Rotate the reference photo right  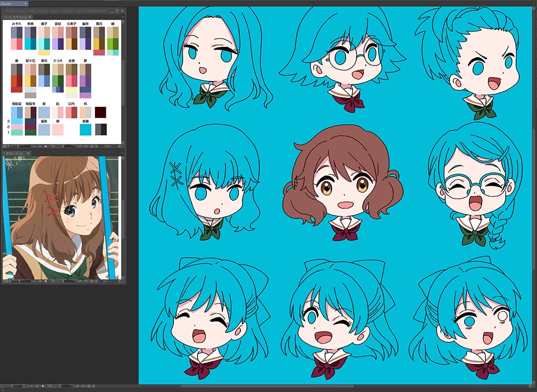tap(86, 281)
